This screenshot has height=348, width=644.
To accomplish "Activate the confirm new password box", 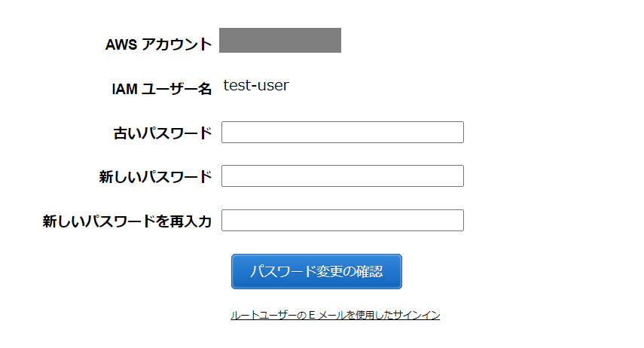I will pos(342,221).
